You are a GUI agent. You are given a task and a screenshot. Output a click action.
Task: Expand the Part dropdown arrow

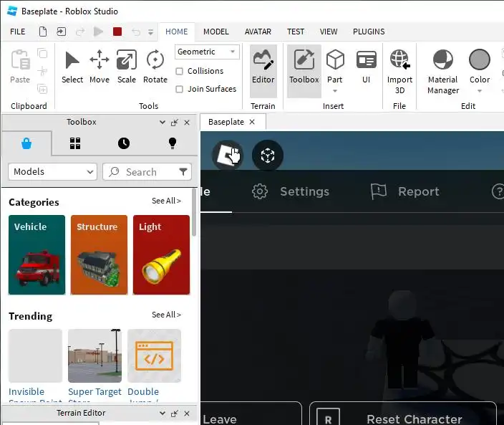tap(335, 91)
